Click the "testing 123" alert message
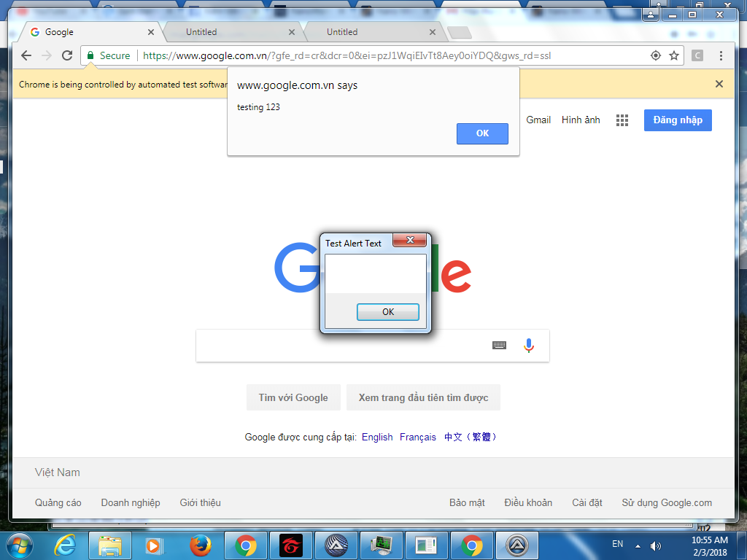This screenshot has width=747, height=560. [258, 107]
